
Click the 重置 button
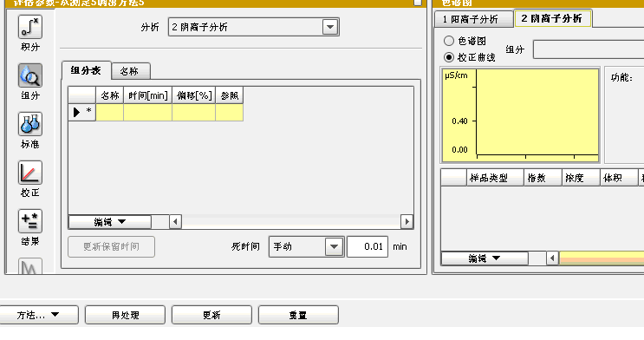pos(298,315)
